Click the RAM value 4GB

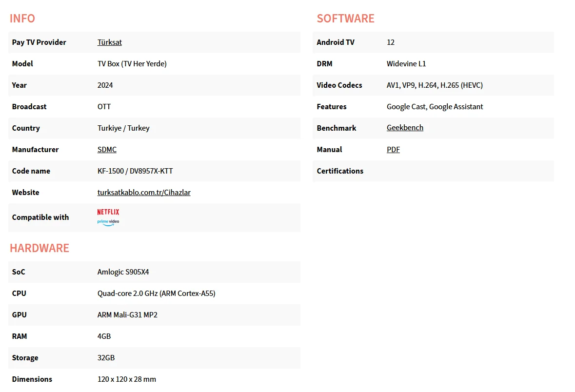pos(104,336)
